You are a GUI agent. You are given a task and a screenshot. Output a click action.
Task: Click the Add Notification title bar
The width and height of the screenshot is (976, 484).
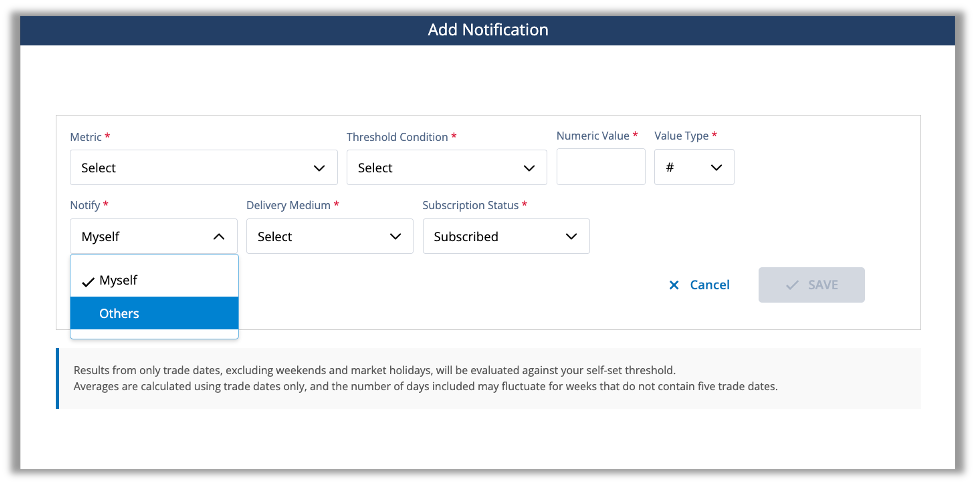(x=488, y=30)
